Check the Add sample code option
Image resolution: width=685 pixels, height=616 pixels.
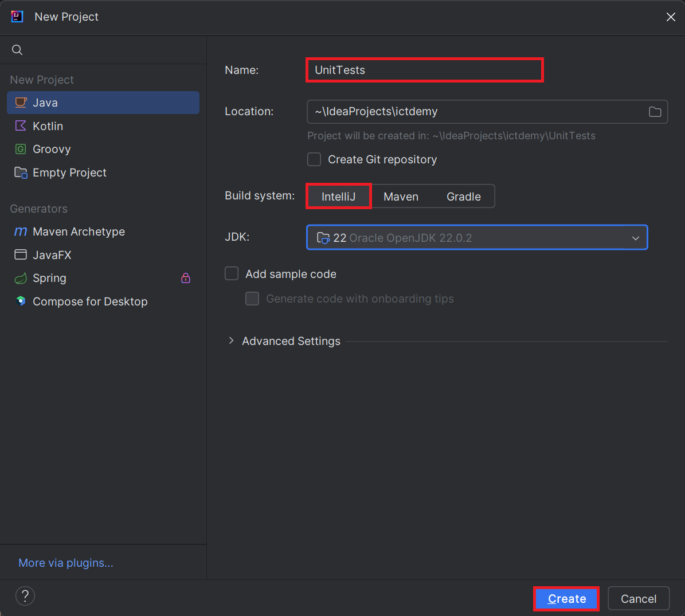[232, 273]
